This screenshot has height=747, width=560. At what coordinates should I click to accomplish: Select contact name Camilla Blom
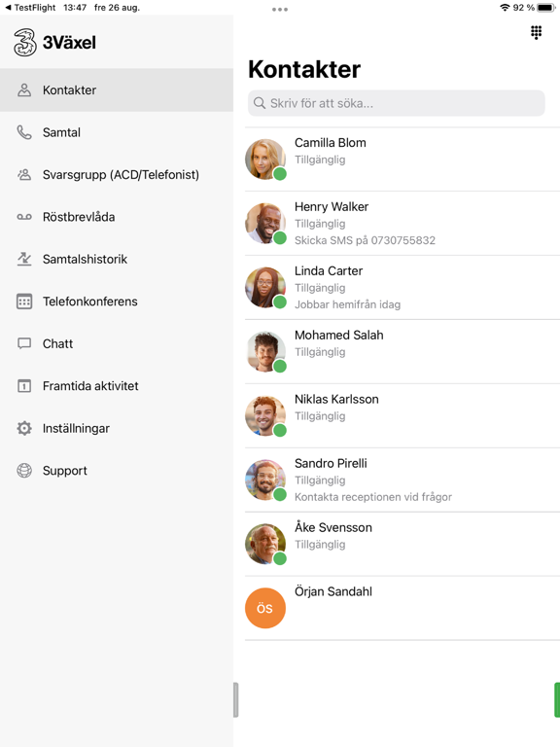pos(330,143)
